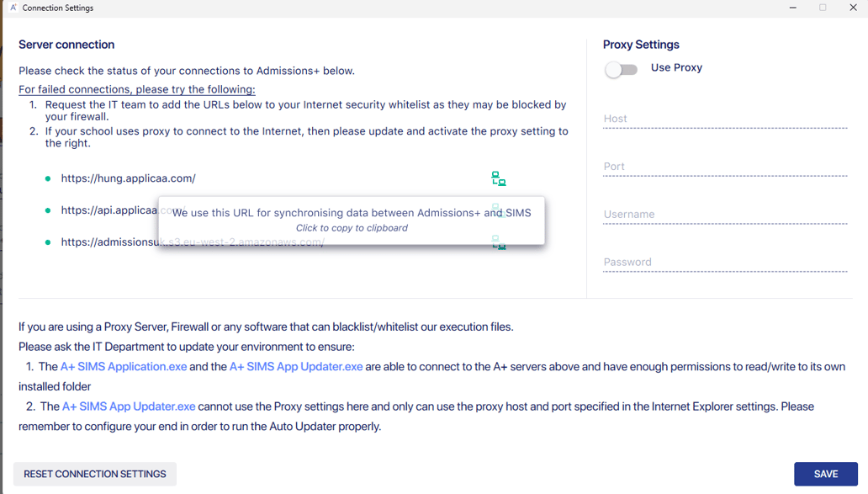Screen dimensions: 868x494
Task: Save the connection settings
Action: coord(825,474)
